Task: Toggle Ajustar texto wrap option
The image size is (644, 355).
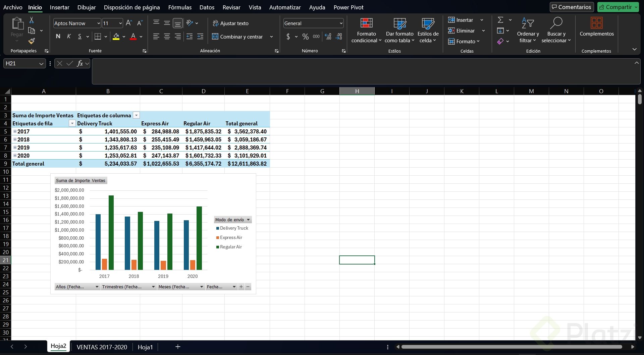Action: click(231, 23)
